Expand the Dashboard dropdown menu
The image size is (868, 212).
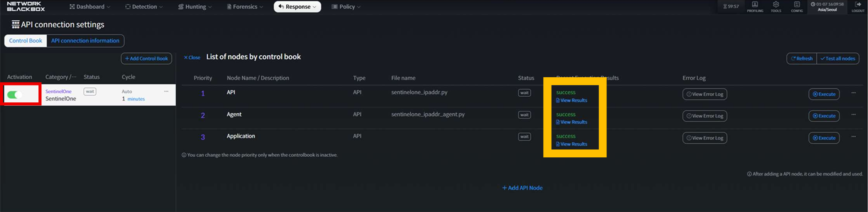[90, 7]
